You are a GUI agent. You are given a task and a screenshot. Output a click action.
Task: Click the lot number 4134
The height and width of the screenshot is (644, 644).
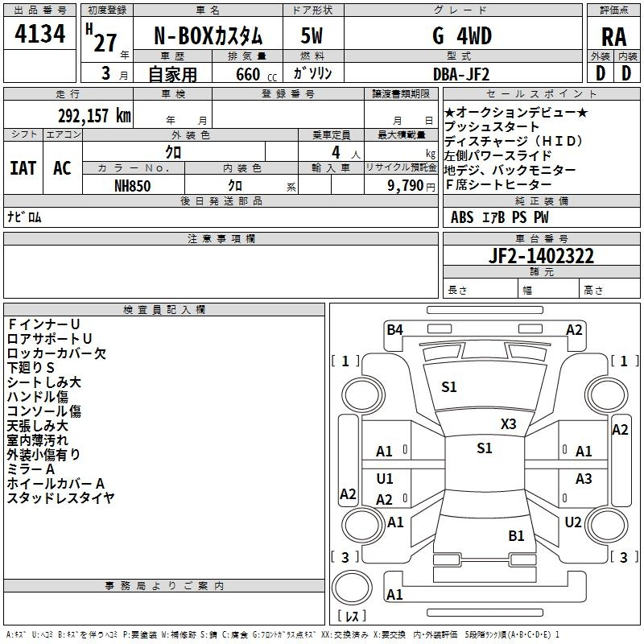[40, 35]
